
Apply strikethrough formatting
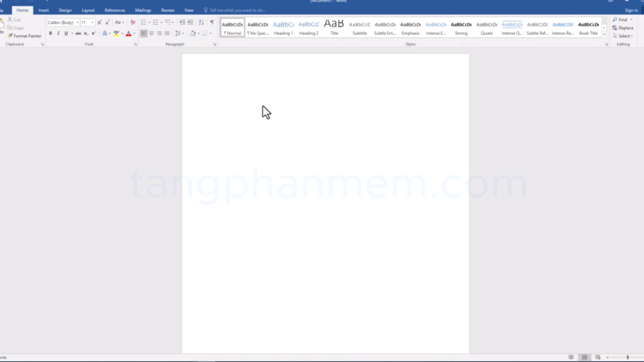pyautogui.click(x=78, y=33)
